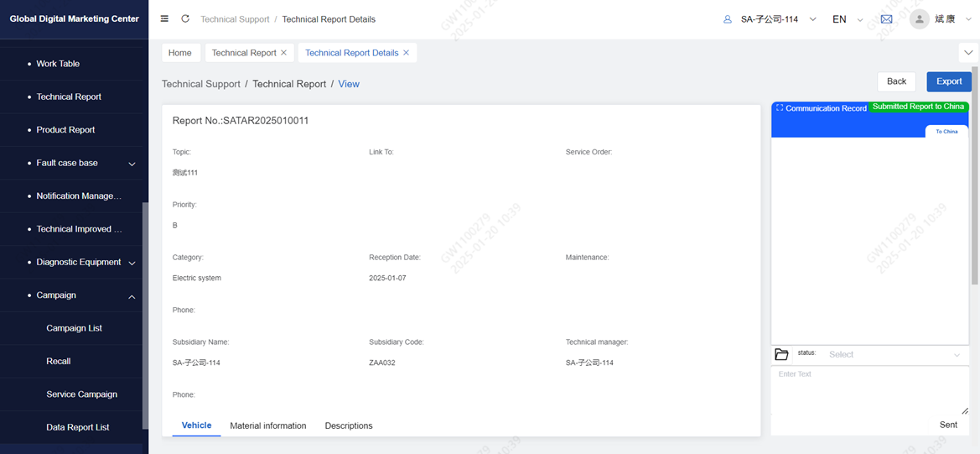The image size is (980, 454).
Task: Close the Technical Report Details tab
Action: 407,53
